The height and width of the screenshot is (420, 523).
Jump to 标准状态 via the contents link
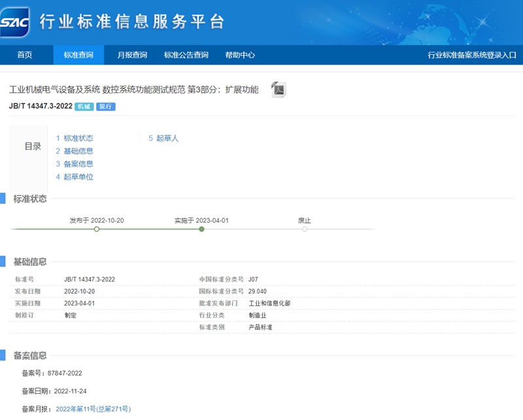[77, 138]
